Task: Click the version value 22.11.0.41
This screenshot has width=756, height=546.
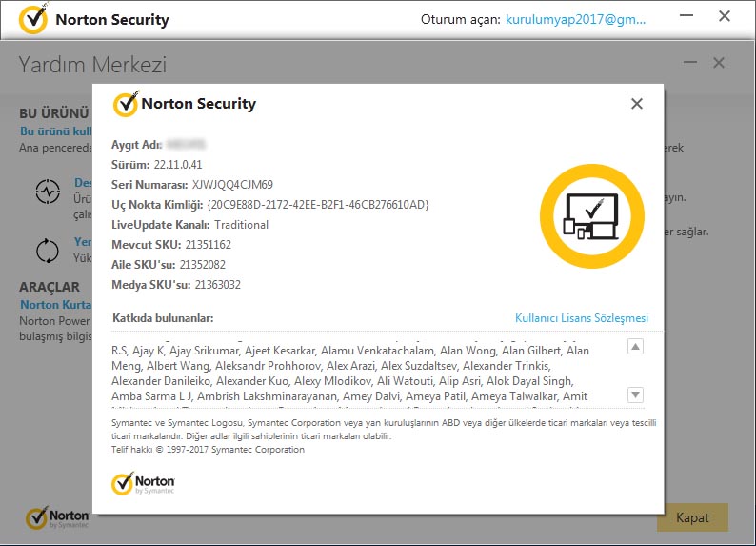Action: (178, 165)
